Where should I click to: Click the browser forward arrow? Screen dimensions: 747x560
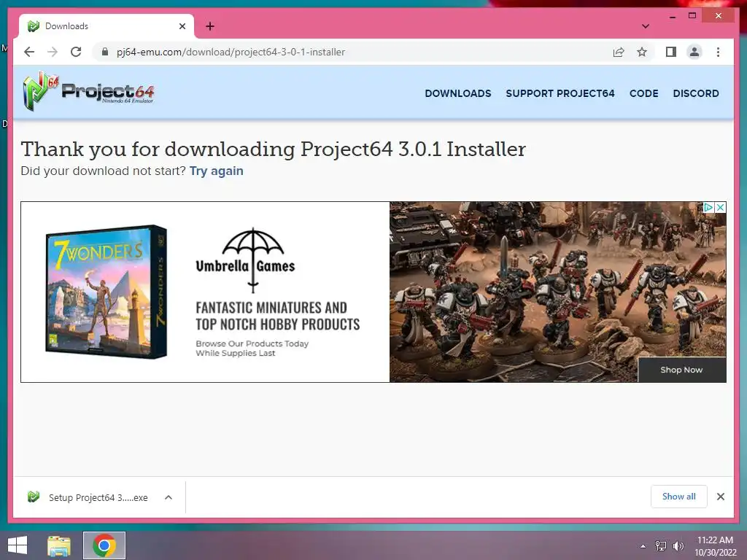53,52
